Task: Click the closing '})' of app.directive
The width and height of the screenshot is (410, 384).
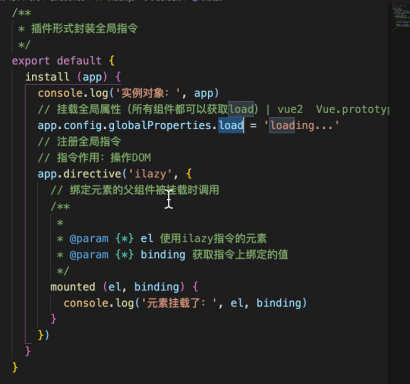Action: click(44, 335)
